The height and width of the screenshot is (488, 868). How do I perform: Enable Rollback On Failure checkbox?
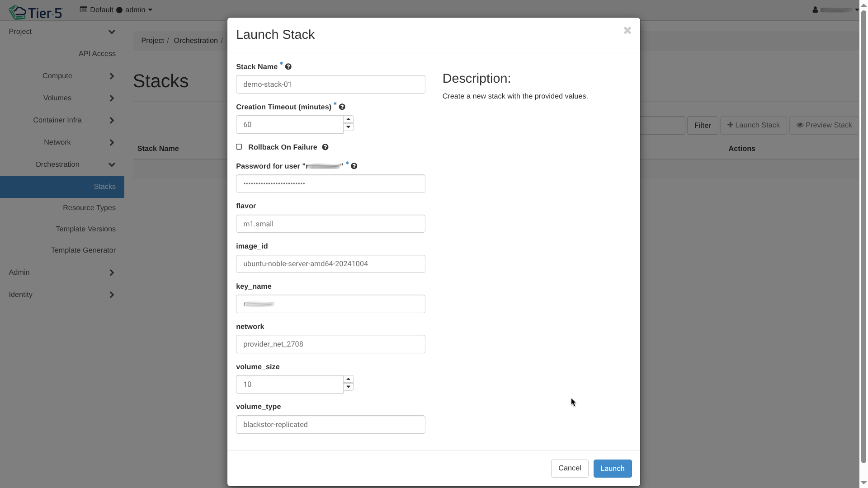click(x=239, y=147)
